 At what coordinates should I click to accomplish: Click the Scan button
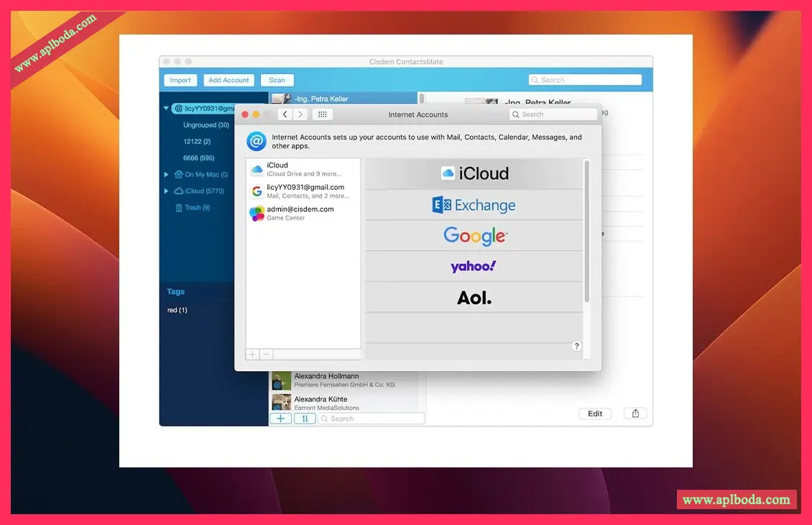click(277, 81)
